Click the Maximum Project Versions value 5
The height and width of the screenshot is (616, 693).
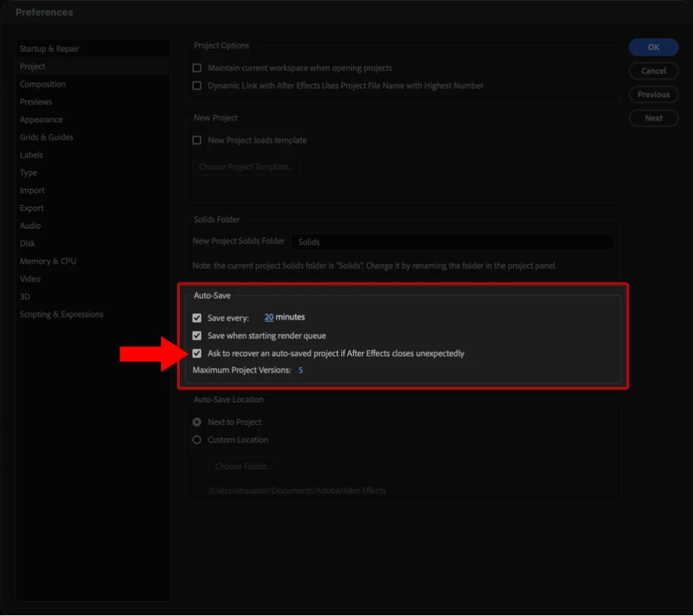pos(301,370)
